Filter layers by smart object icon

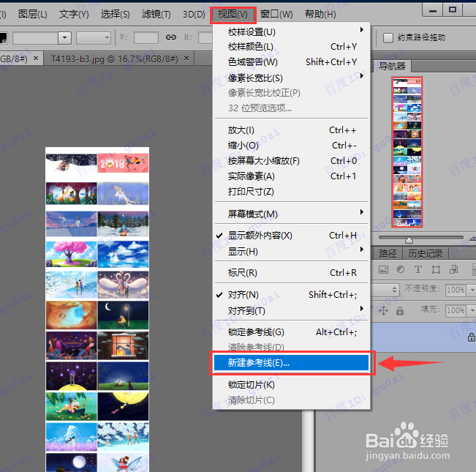point(453,269)
